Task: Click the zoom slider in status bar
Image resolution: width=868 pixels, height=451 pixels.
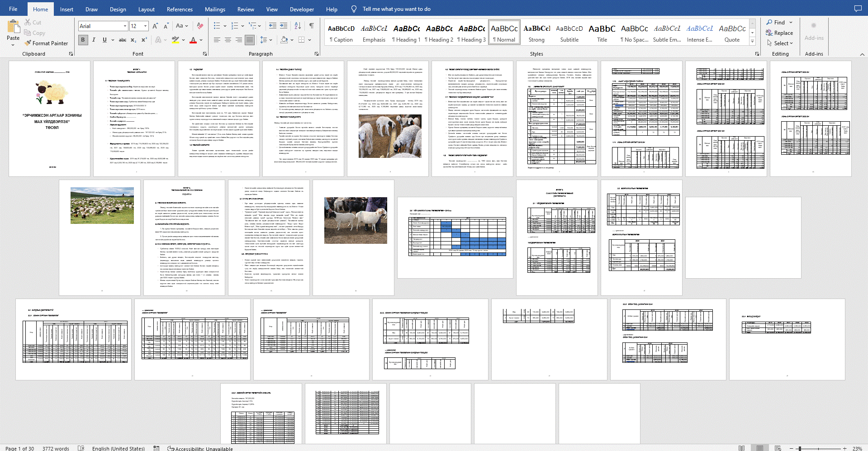Action: [x=819, y=448]
